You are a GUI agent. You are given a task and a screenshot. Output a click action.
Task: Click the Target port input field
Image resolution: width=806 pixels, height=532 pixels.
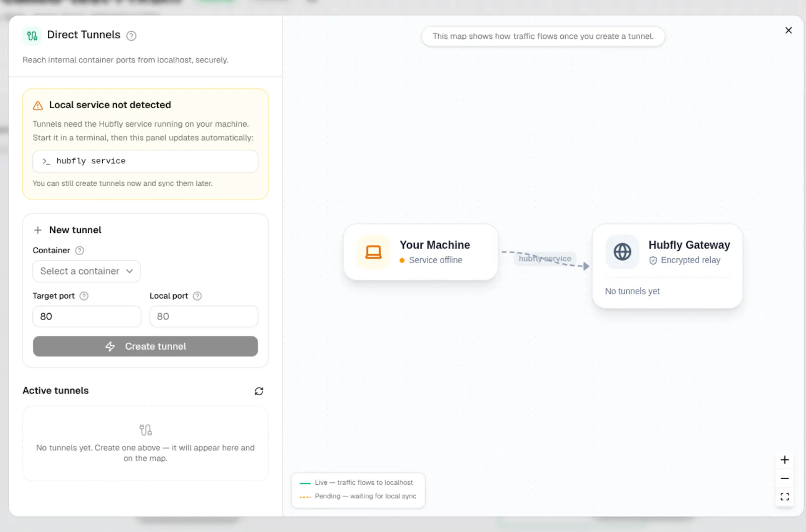(87, 317)
